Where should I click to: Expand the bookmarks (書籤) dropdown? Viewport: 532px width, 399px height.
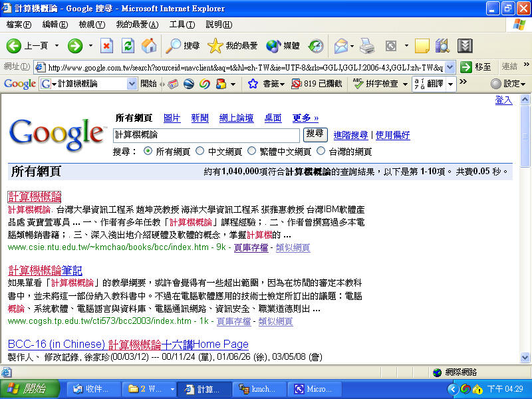tap(282, 84)
